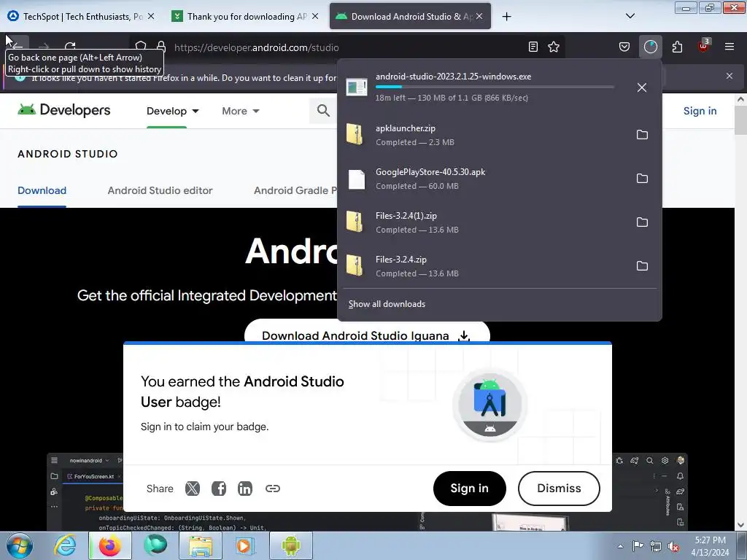Close the Firefox cleanup notification bar
Image resolution: width=747 pixels, height=560 pixels.
[x=729, y=76]
